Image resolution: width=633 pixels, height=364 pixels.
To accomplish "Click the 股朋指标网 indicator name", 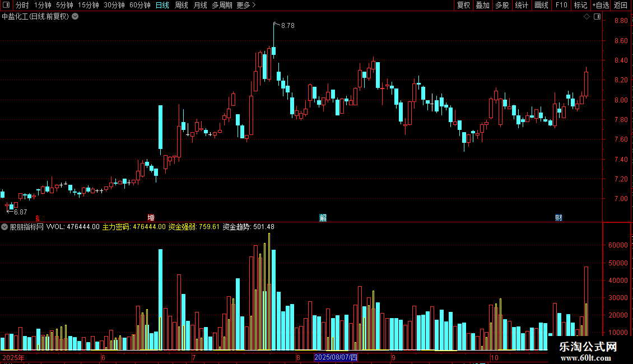I will 27,227.
